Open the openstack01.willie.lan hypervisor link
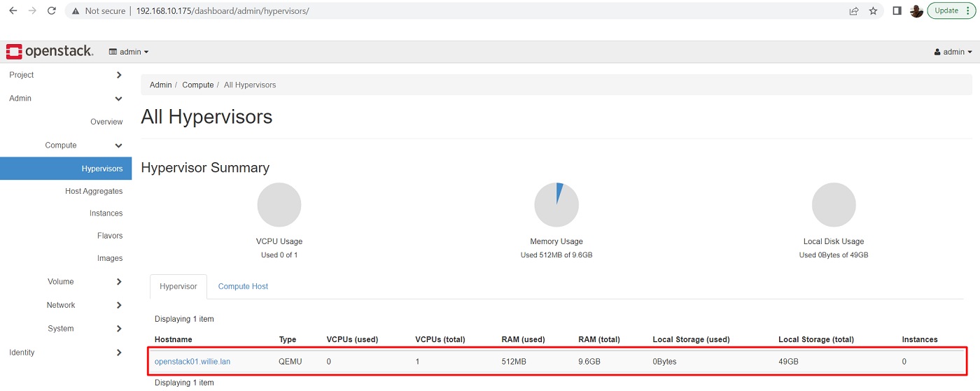The height and width of the screenshot is (391, 980). click(x=192, y=362)
